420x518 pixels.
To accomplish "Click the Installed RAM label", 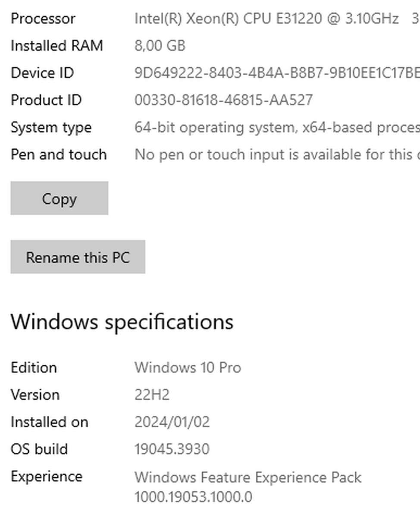I will point(57,46).
